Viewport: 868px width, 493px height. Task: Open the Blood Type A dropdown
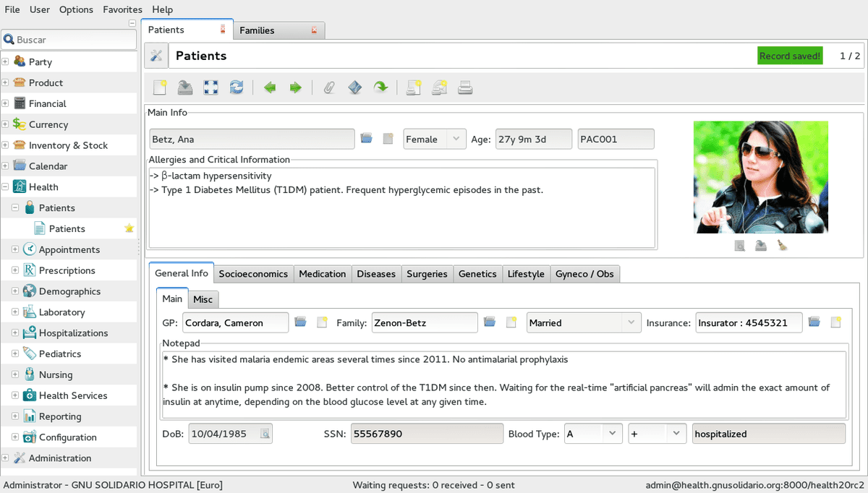pyautogui.click(x=593, y=434)
